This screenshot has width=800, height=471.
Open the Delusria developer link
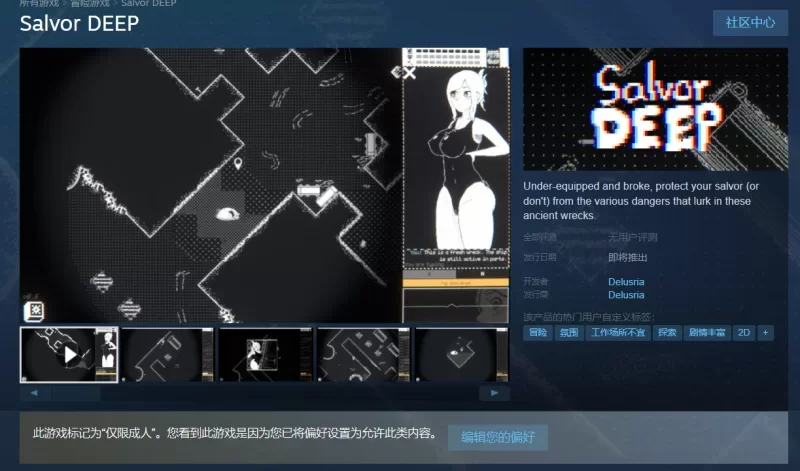pyautogui.click(x=626, y=282)
